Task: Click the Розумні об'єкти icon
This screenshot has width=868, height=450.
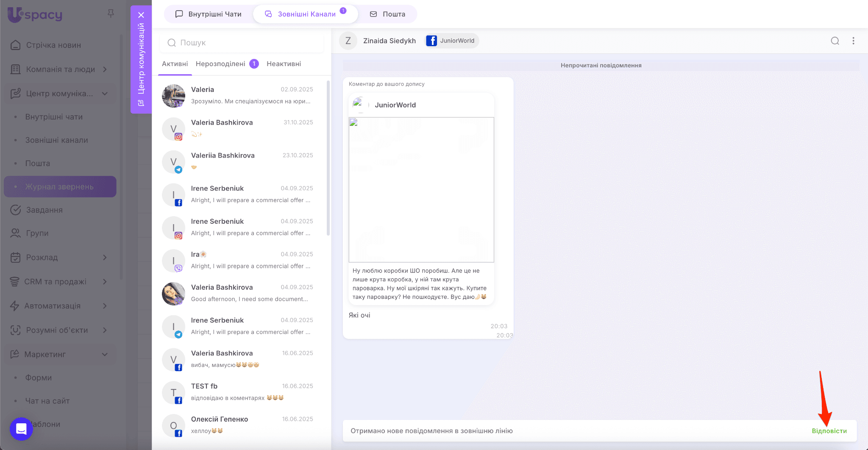Action: [16, 330]
